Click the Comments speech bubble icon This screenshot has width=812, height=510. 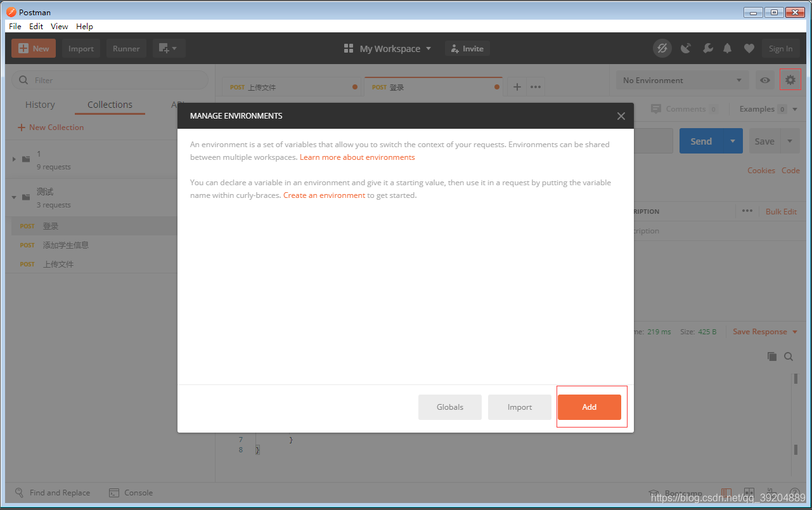pos(656,109)
